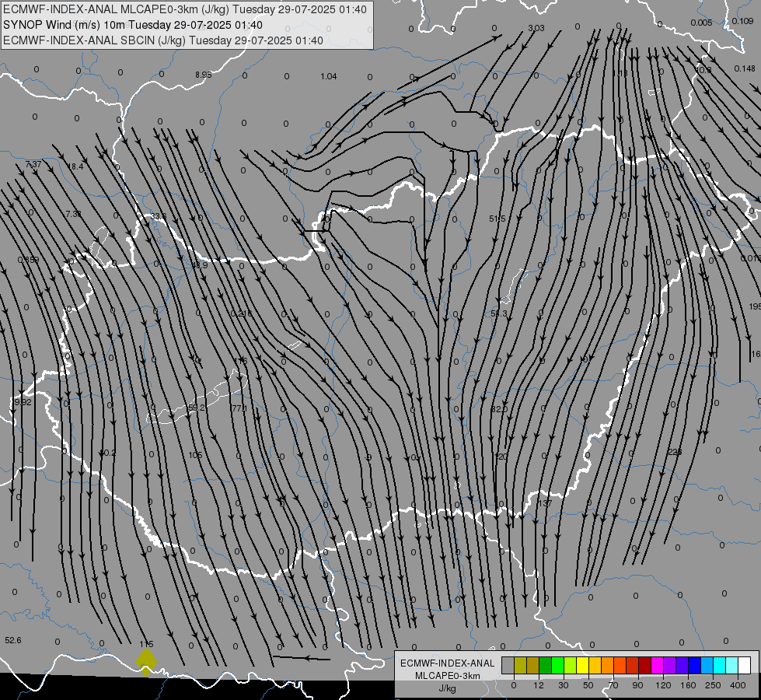The height and width of the screenshot is (700, 761).
Task: Click the map value 0.005
Action: pyautogui.click(x=701, y=23)
